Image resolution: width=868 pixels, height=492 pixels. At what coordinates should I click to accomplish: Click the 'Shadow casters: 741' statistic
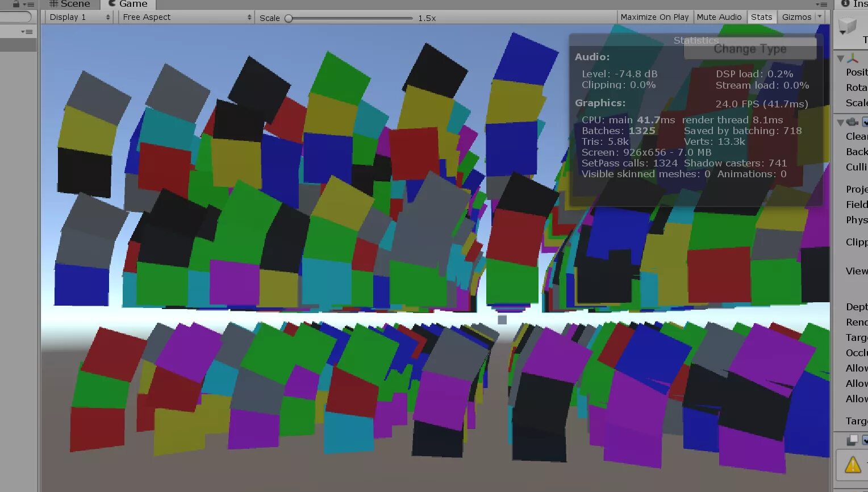pos(736,163)
